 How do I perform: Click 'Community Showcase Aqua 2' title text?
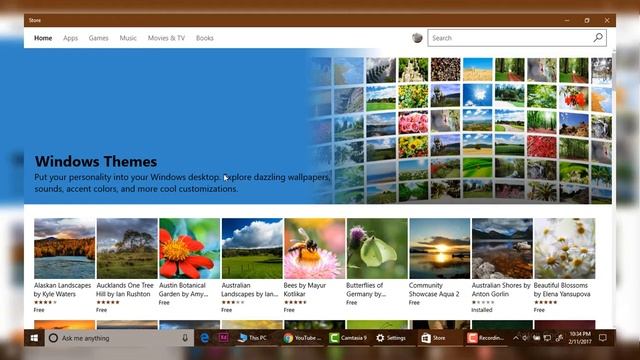pyautogui.click(x=434, y=289)
